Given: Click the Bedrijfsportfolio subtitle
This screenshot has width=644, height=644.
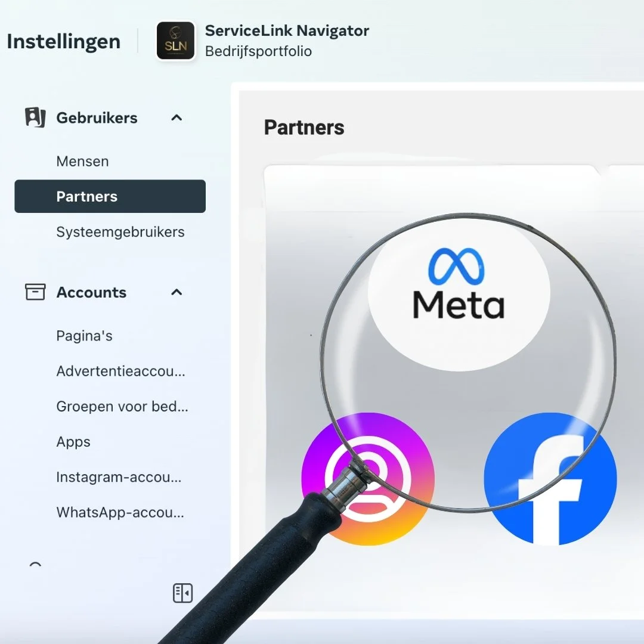Looking at the screenshot, I should (x=258, y=51).
